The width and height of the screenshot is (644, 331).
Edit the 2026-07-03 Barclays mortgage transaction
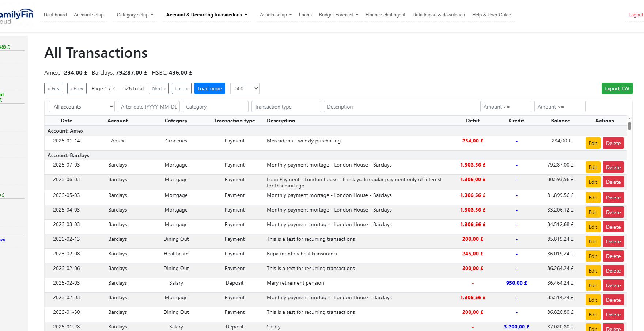click(x=593, y=167)
